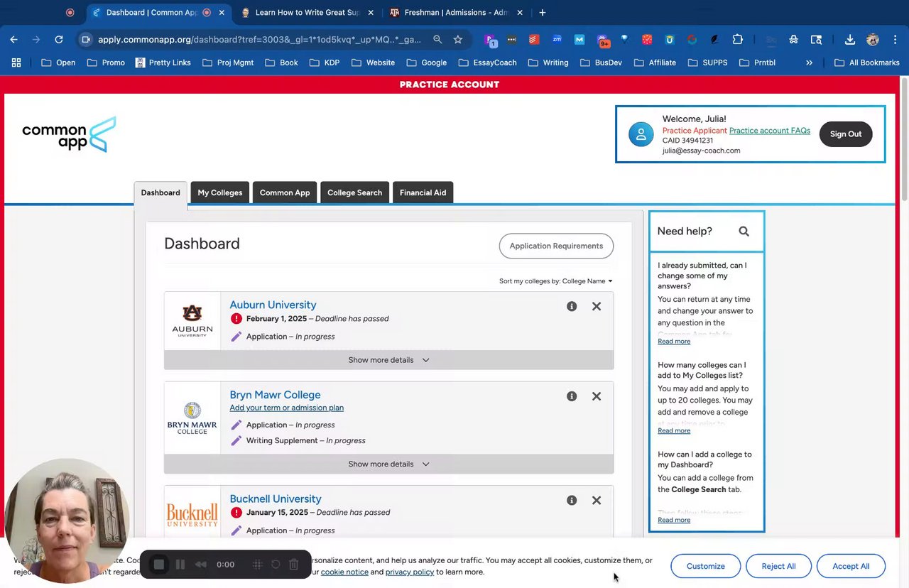
Task: Reload the page
Action: point(59,40)
